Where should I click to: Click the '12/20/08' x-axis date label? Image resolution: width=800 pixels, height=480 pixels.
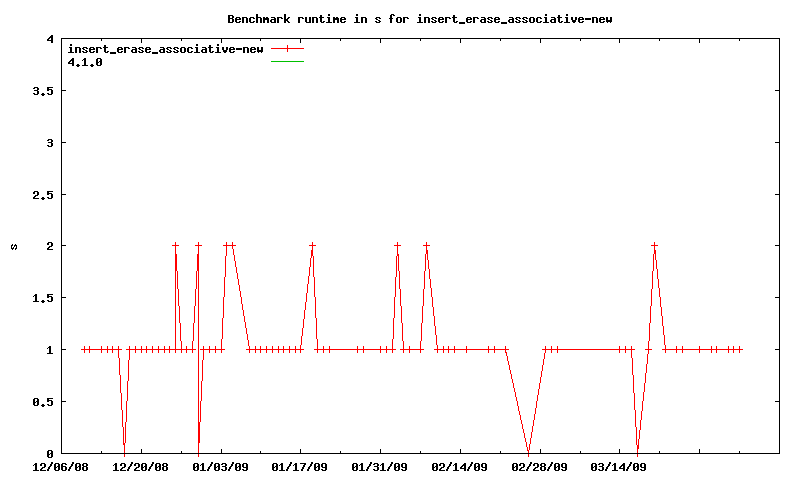(140, 466)
